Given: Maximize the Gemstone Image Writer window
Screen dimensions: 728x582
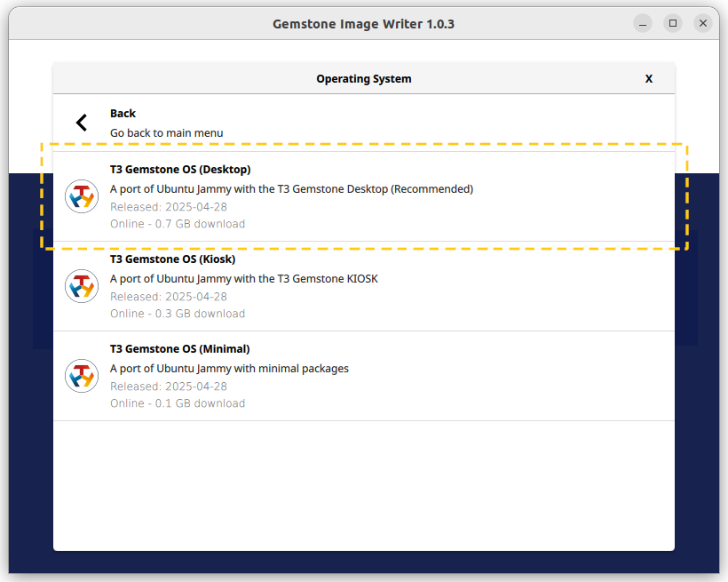Looking at the screenshot, I should [673, 23].
